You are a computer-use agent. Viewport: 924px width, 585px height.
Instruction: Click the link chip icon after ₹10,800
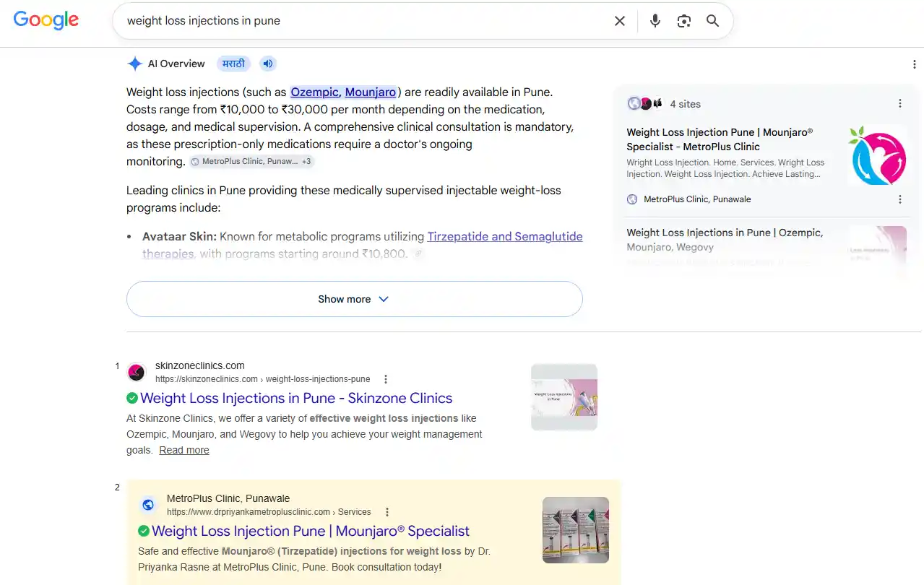[418, 253]
